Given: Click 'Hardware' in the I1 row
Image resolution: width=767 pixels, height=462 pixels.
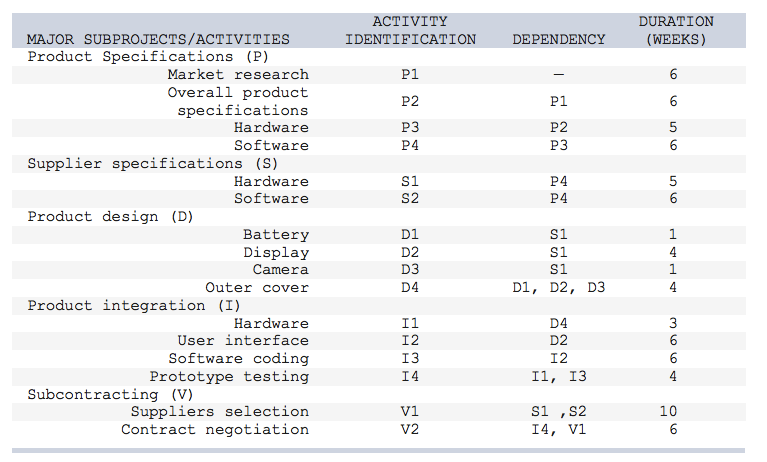Looking at the screenshot, I should [x=271, y=323].
